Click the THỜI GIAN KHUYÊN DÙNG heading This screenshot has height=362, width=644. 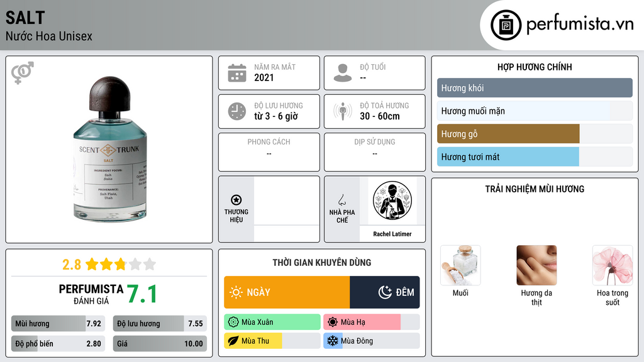(x=322, y=263)
